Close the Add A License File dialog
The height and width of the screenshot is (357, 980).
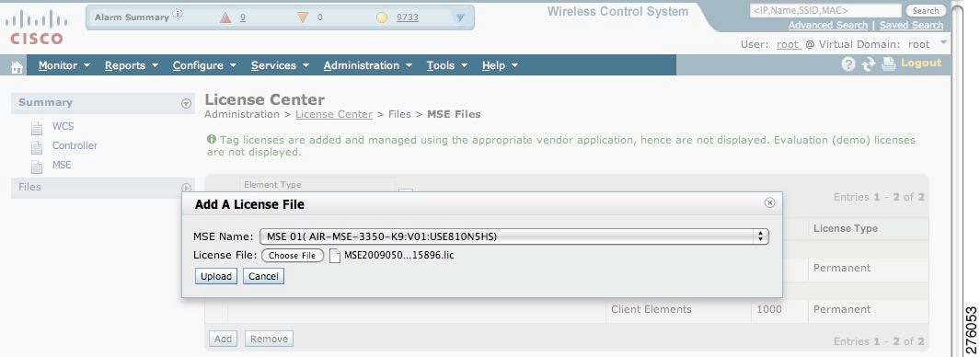[x=770, y=202]
